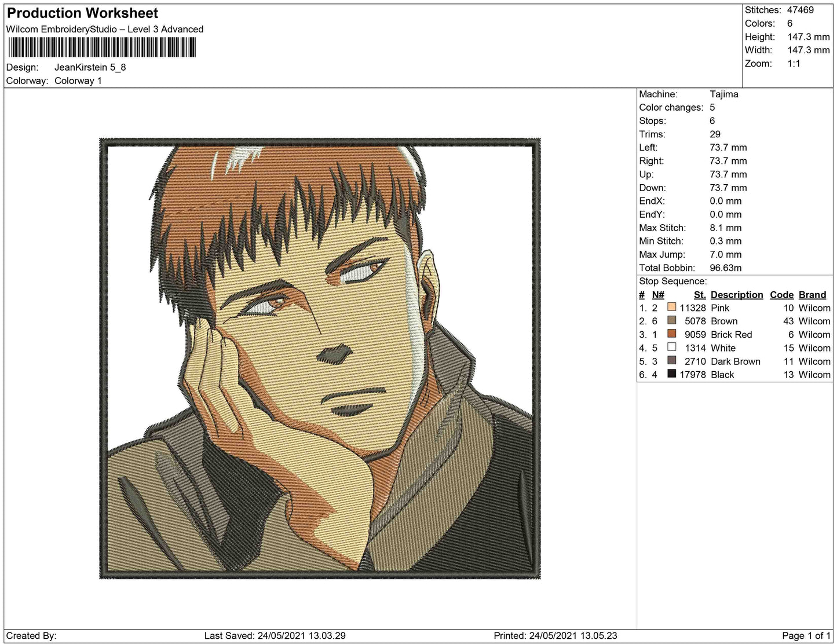
Task: Select the "White" description text
Action: pos(723,348)
